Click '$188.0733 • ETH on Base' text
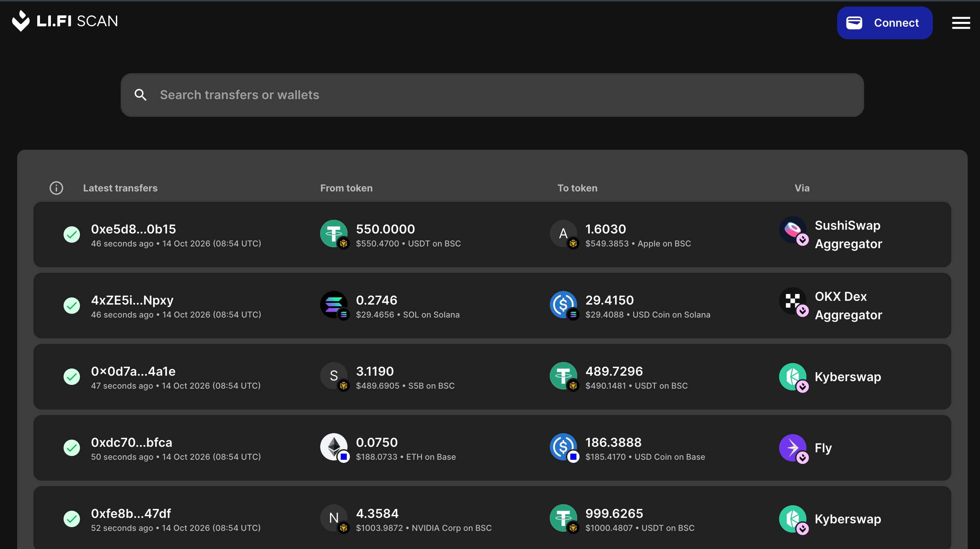This screenshot has width=980, height=549. point(406,457)
